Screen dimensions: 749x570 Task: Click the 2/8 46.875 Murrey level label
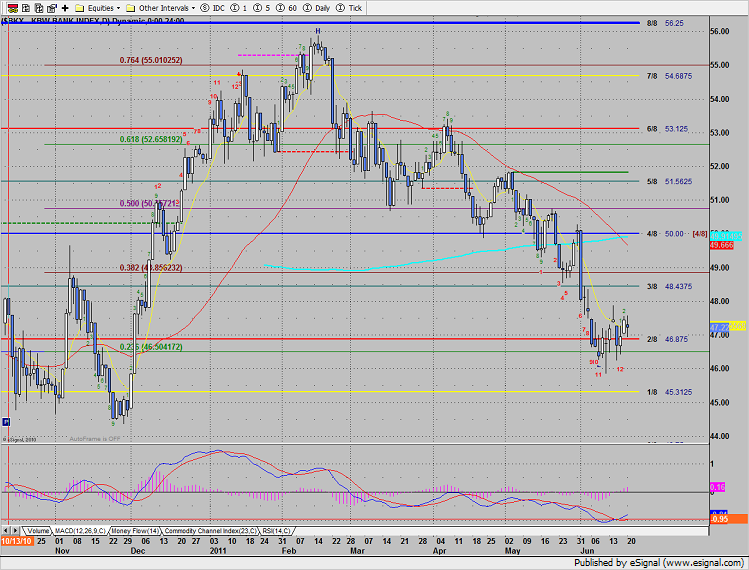click(667, 339)
